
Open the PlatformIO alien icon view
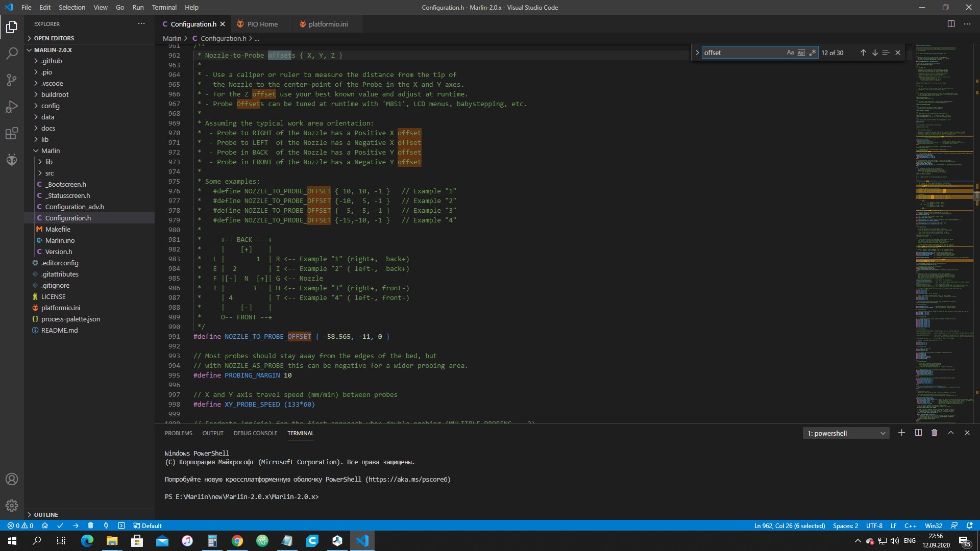coord(12,160)
